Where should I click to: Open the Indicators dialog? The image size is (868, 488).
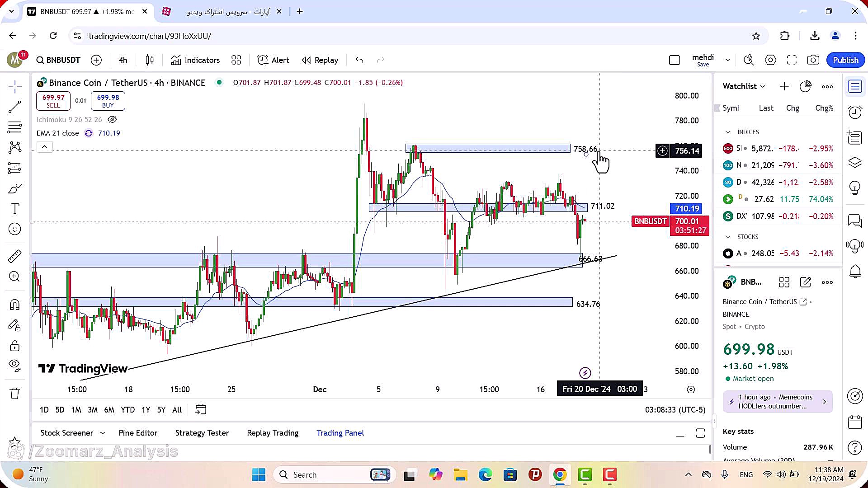pos(195,60)
